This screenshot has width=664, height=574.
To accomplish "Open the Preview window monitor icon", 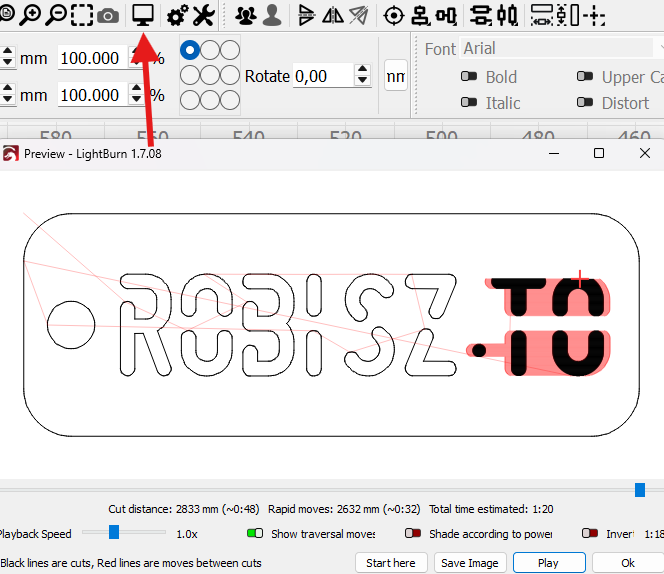I will point(143,15).
